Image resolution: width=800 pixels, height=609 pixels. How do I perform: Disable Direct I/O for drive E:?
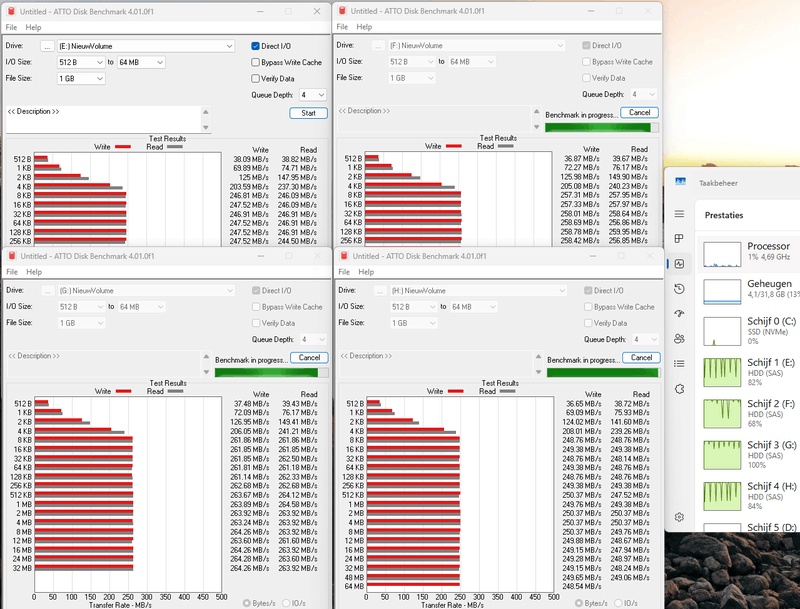coord(254,45)
